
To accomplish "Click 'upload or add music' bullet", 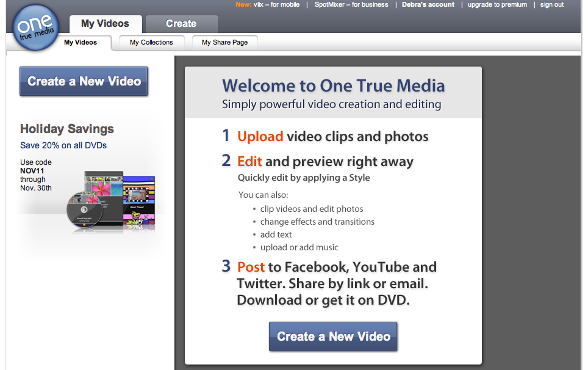I will [x=299, y=247].
